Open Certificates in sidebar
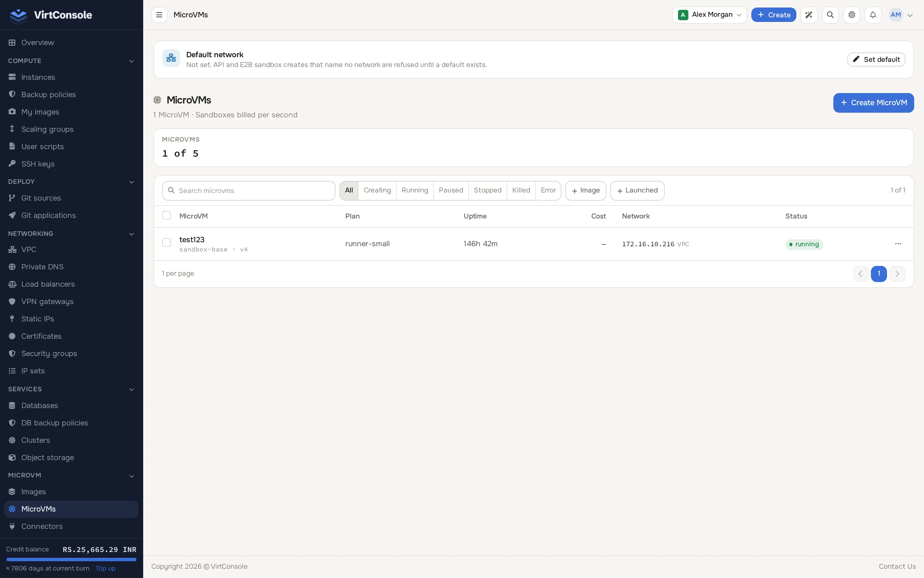924x578 pixels. click(x=71, y=336)
